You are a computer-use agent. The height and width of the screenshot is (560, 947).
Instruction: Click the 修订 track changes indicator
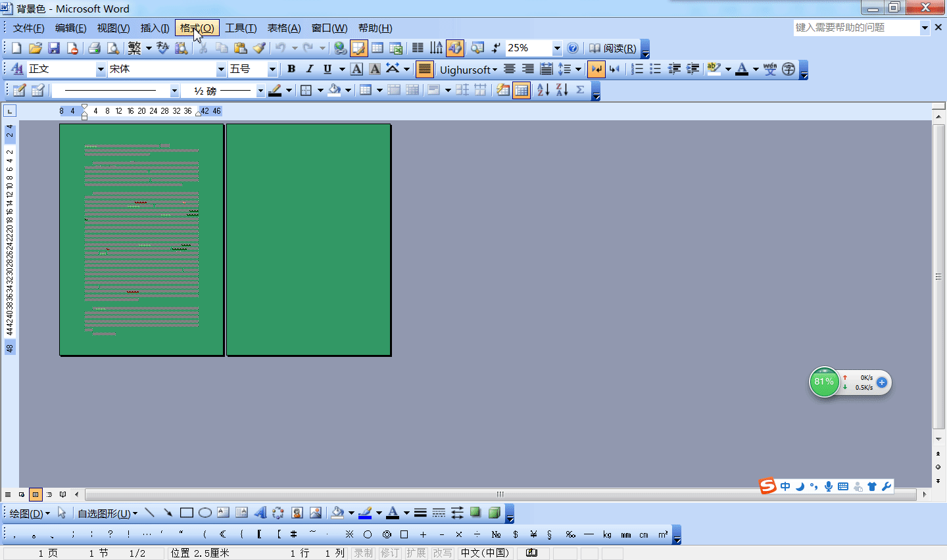pos(390,553)
